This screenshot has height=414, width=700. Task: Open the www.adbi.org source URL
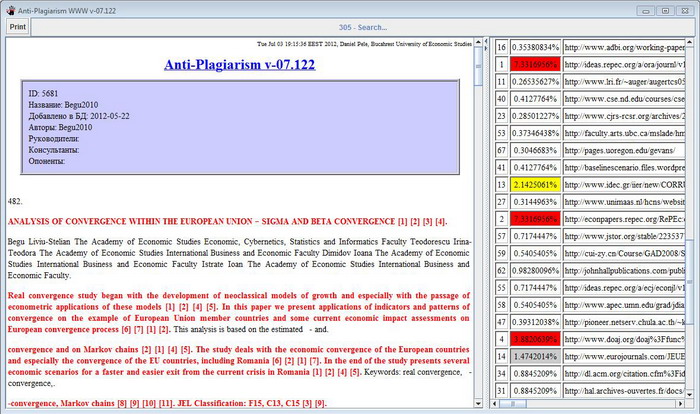click(x=623, y=47)
